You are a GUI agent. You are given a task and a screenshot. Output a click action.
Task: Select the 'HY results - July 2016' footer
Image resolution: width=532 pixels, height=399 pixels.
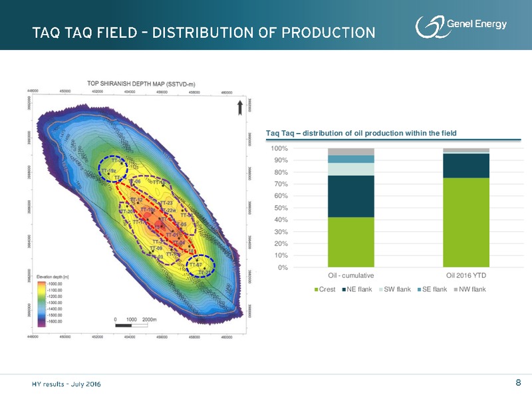point(66,384)
